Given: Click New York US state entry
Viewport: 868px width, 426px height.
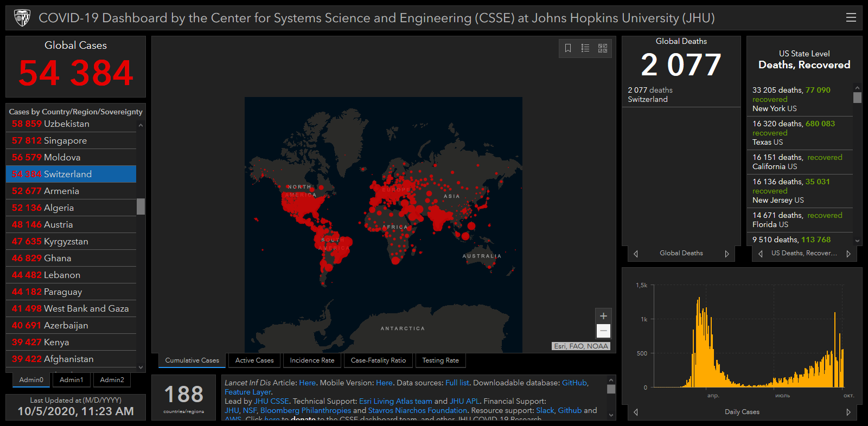Looking at the screenshot, I should [800, 99].
